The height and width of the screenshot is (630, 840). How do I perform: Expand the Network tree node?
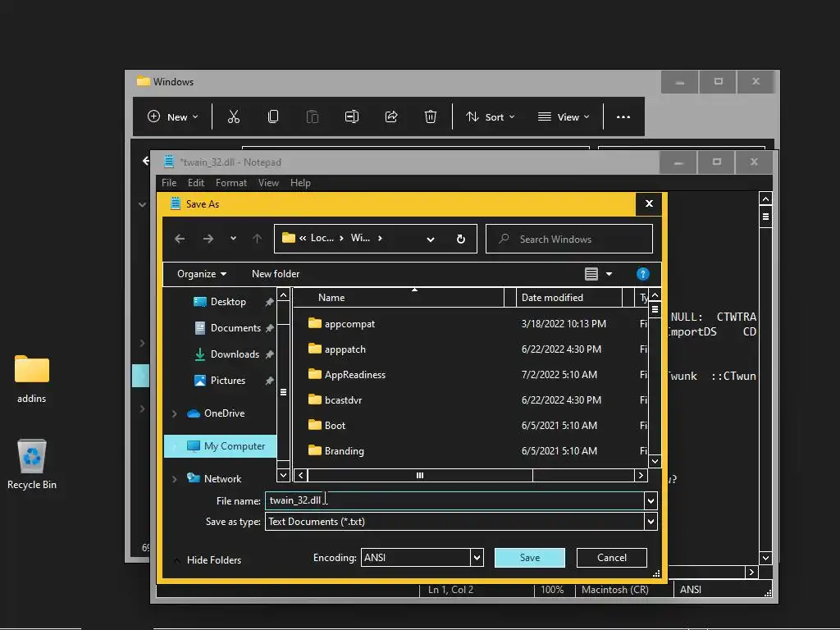[174, 479]
